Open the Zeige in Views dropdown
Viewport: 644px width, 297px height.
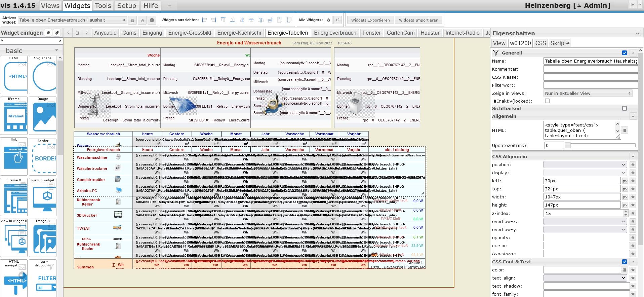click(x=588, y=94)
